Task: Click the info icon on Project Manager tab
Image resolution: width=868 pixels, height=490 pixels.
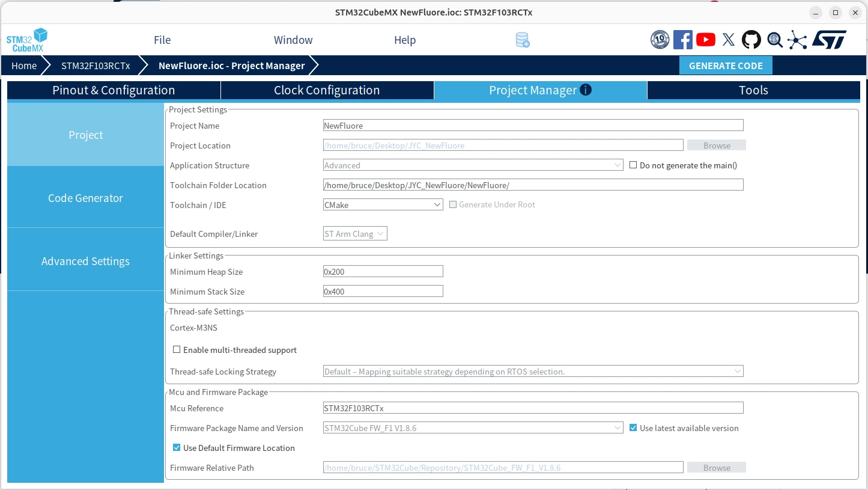Action: [586, 90]
